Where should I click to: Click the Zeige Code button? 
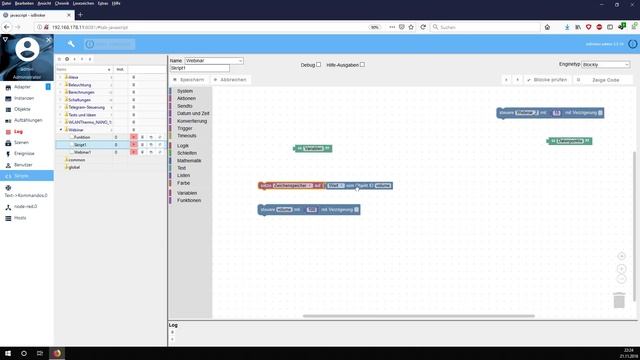tap(603, 80)
